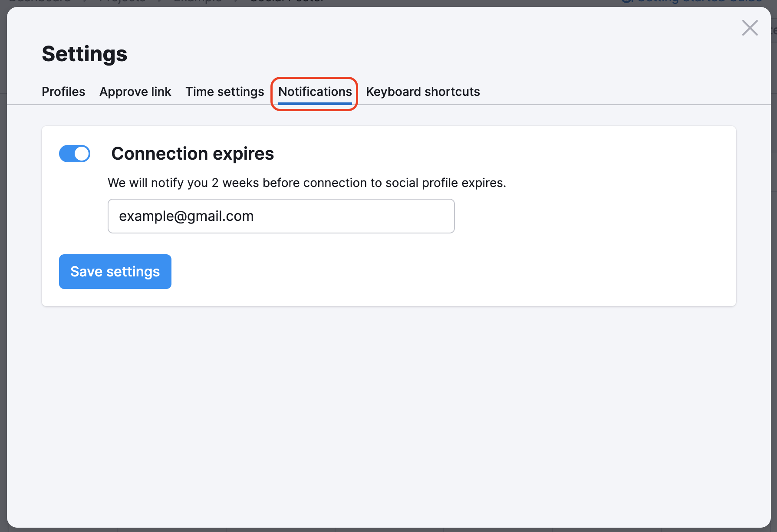Open the Keyboard shortcuts tab

[422, 92]
